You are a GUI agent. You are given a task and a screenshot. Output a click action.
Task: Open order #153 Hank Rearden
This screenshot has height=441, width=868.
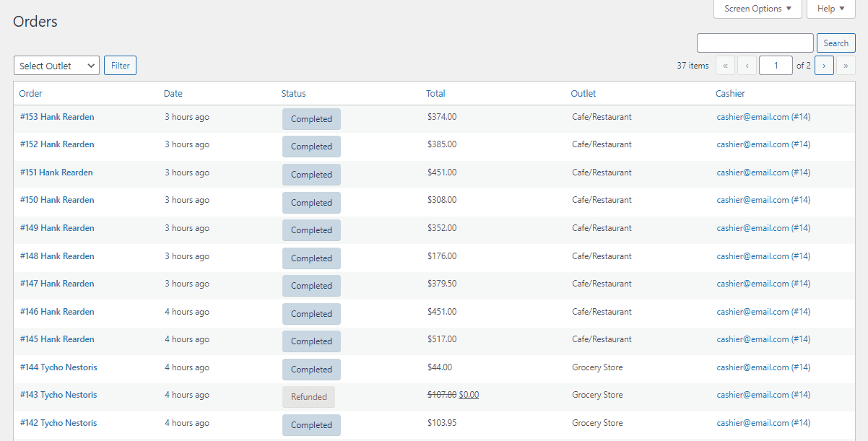click(x=57, y=117)
